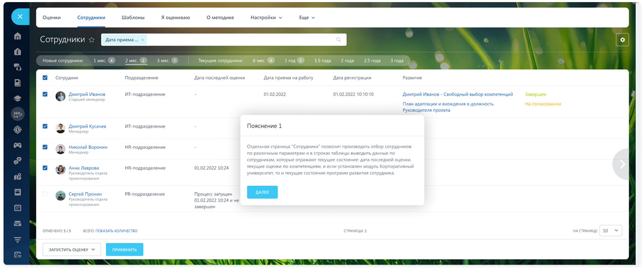
Task: Uncheck the Анна Лаврова row checkbox
Action: [x=45, y=168]
